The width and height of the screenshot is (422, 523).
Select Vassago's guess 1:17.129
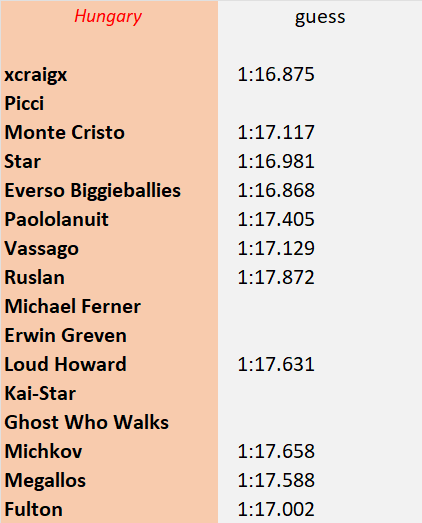(320, 248)
